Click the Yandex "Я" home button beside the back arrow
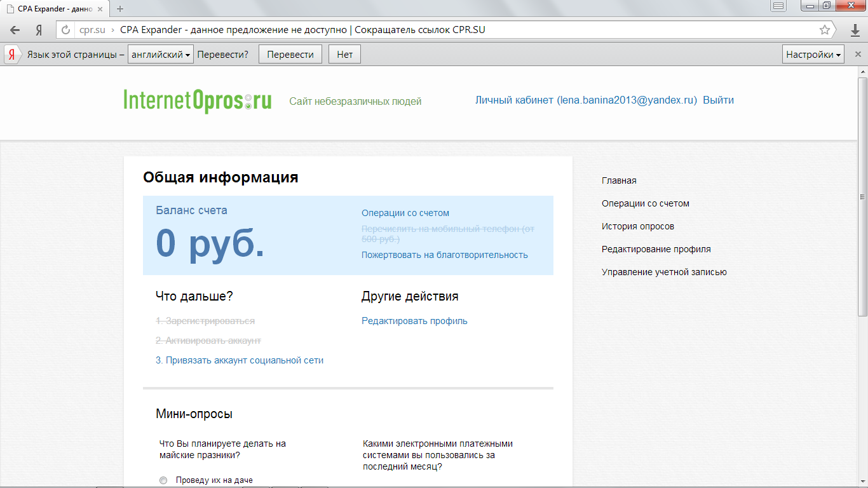The width and height of the screenshot is (868, 488). click(39, 30)
